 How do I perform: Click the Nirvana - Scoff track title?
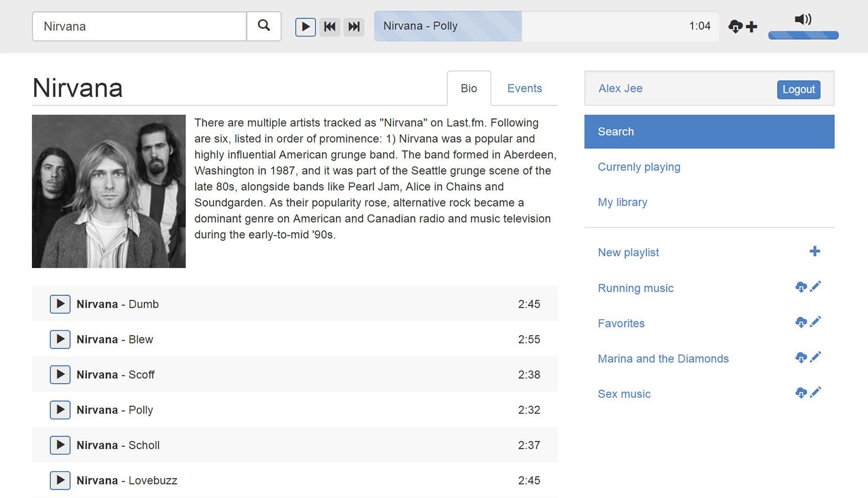point(115,375)
